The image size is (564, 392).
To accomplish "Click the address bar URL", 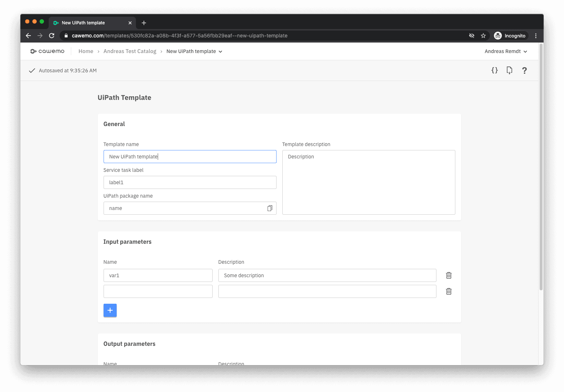I will [180, 36].
